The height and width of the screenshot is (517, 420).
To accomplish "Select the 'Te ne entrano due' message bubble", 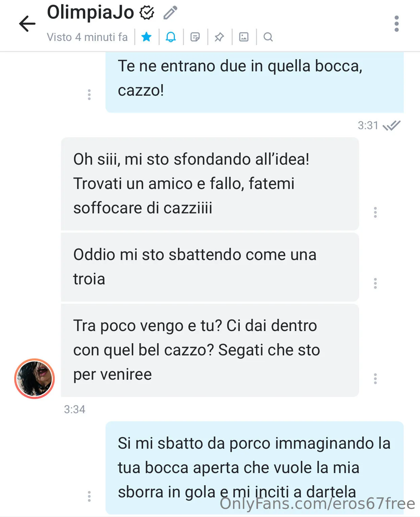I will click(255, 82).
